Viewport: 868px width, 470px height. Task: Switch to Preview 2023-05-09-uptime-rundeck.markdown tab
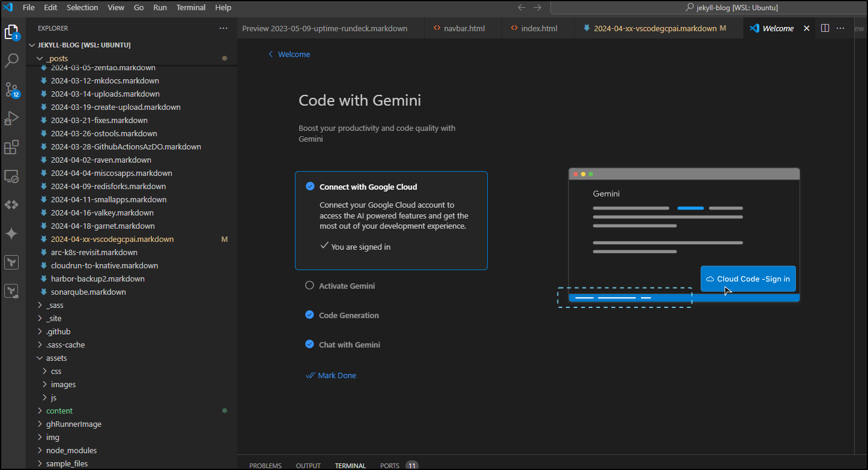(x=330, y=28)
